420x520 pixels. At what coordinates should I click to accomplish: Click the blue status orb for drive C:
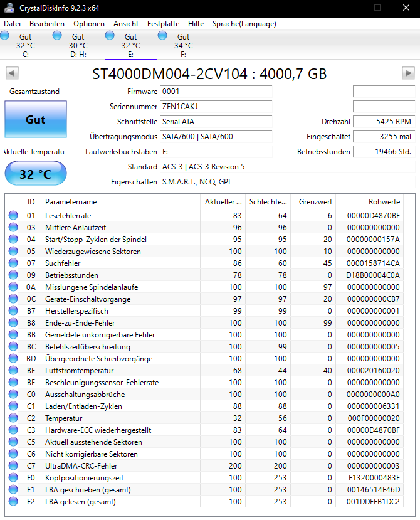[4, 35]
